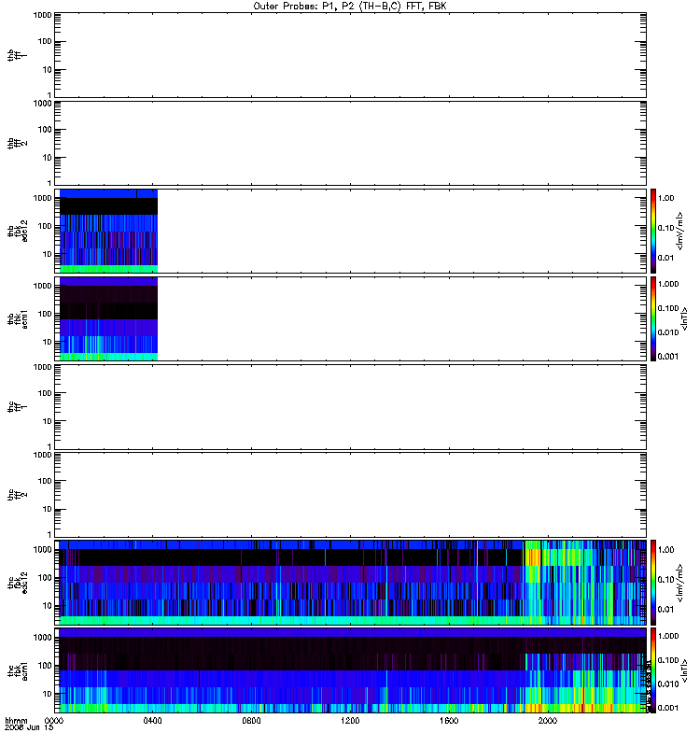Click the '1000' y-tick of thb fff 1 panel
700x747 pixels.
point(42,15)
